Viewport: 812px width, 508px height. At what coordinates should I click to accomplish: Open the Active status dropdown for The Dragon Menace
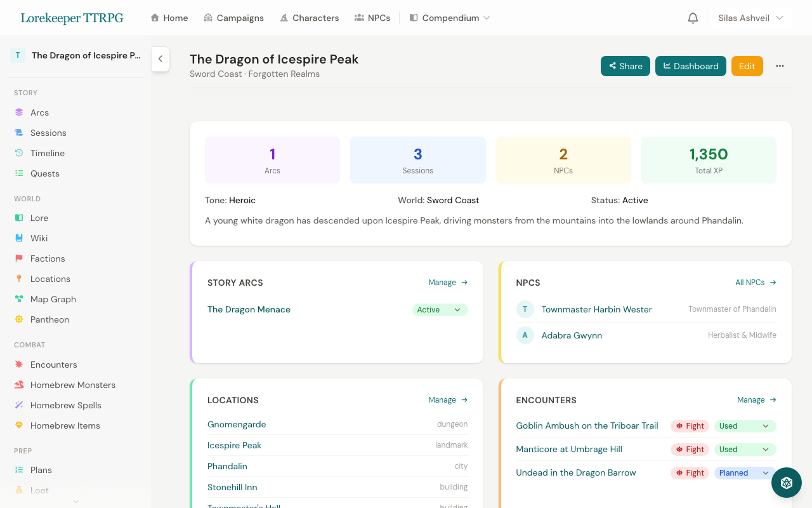[x=440, y=310]
